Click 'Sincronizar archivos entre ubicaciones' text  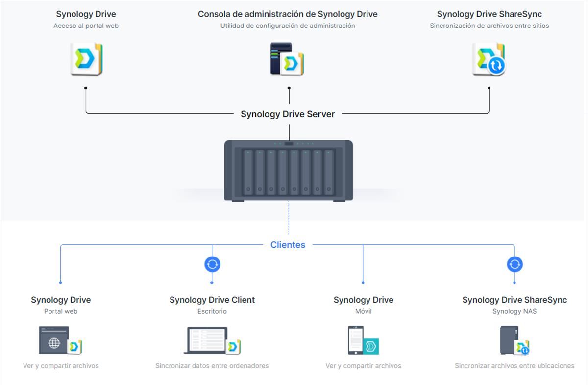point(514,366)
